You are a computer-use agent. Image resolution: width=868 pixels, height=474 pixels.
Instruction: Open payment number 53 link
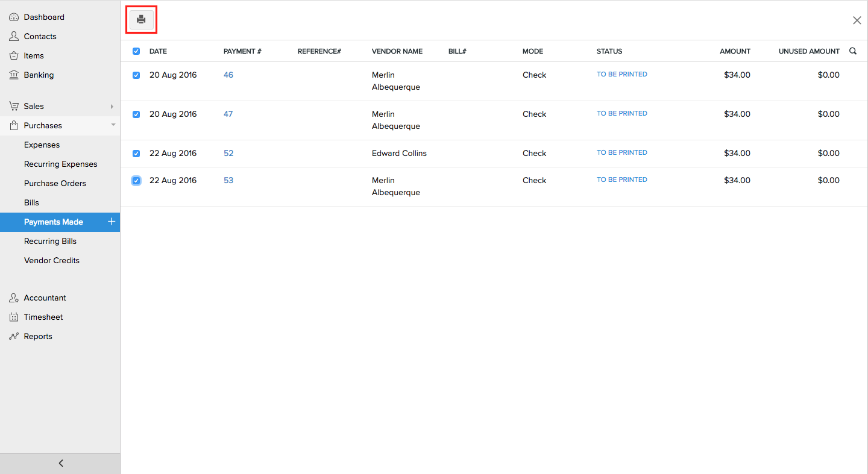coord(228,180)
